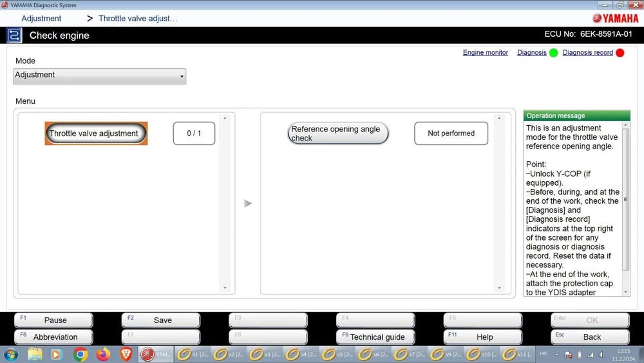This screenshot has height=363, width=644.
Task: Click the ECU No: 6EK-8591A-01 text
Action: pyautogui.click(x=588, y=35)
